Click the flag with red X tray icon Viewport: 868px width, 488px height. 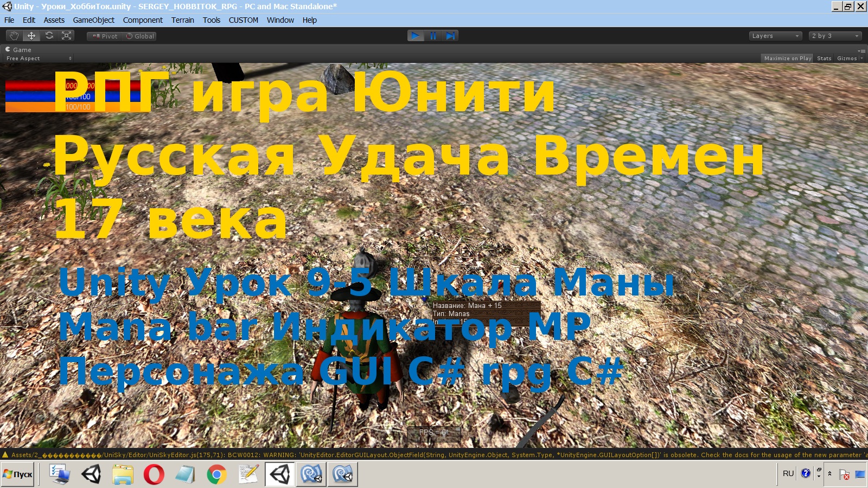(x=844, y=474)
